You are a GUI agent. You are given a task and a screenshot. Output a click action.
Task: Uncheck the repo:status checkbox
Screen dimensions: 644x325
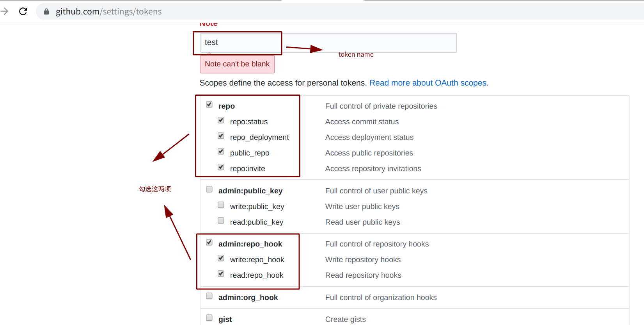pyautogui.click(x=221, y=120)
